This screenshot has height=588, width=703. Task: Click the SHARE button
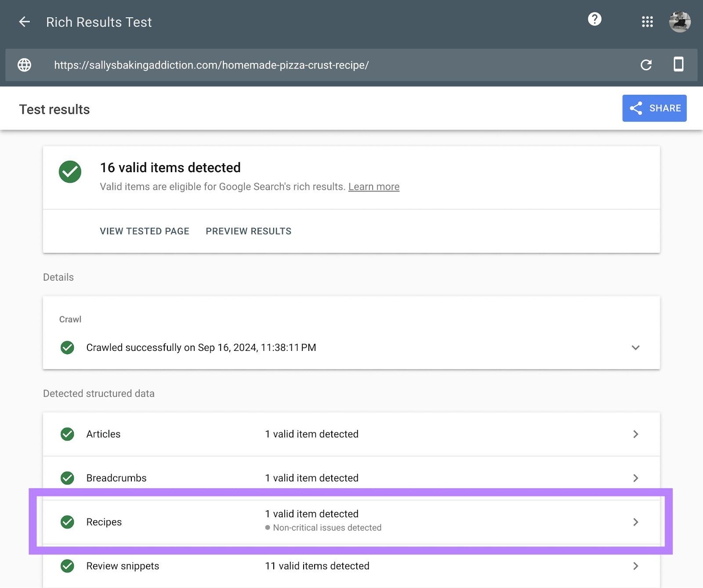654,108
